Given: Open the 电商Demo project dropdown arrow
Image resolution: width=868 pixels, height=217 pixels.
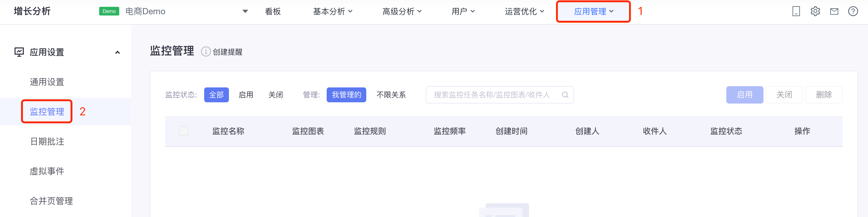Looking at the screenshot, I should point(245,11).
